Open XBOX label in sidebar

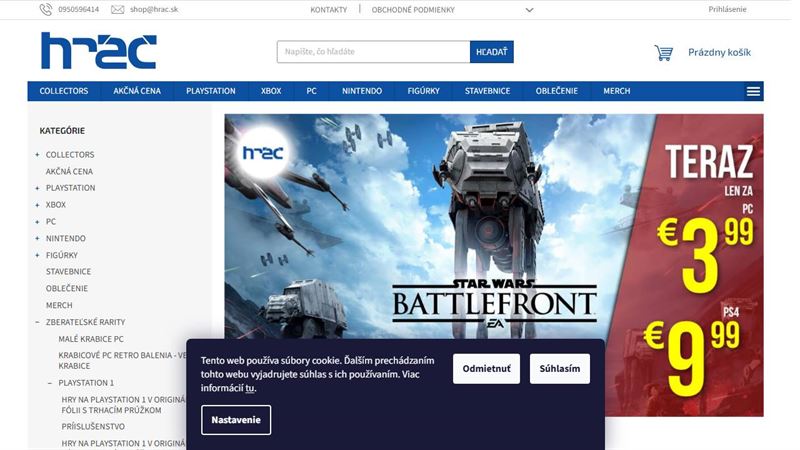point(56,205)
